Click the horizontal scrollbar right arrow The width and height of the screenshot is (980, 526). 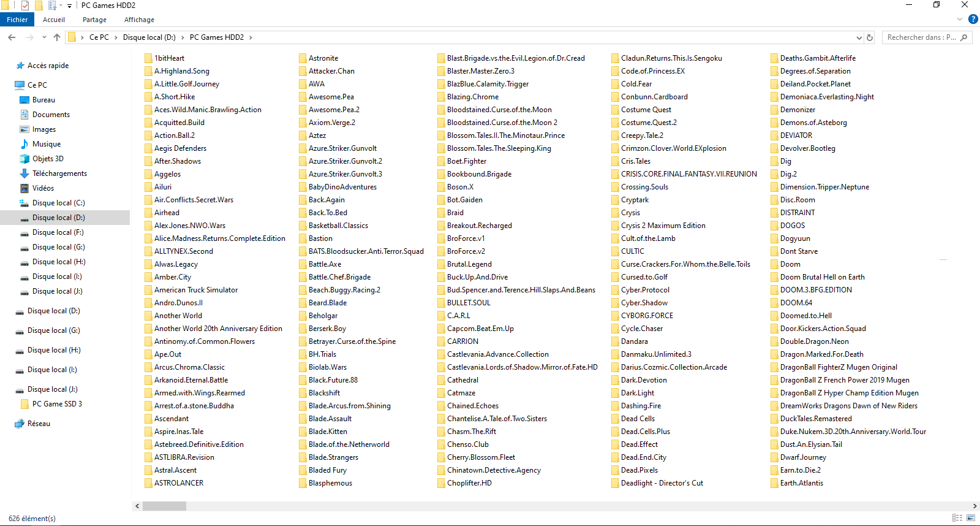pyautogui.click(x=974, y=506)
